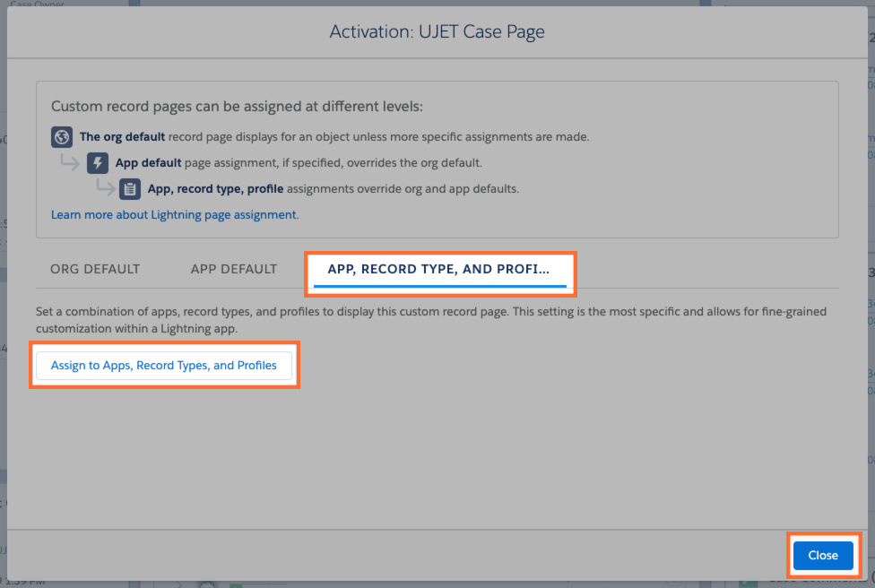Screen dimensions: 875x588
Task: Click the arrow icon before the clipboard icon
Action: point(104,188)
